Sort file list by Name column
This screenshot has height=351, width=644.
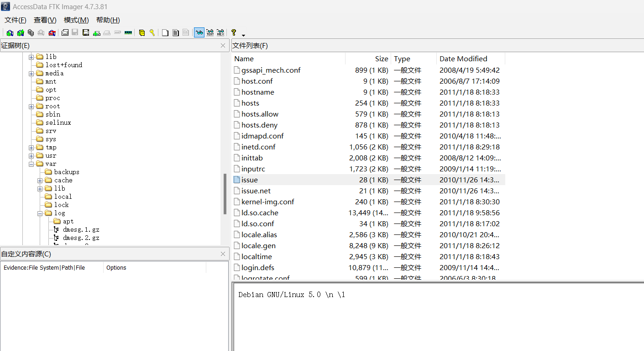[x=288, y=58]
